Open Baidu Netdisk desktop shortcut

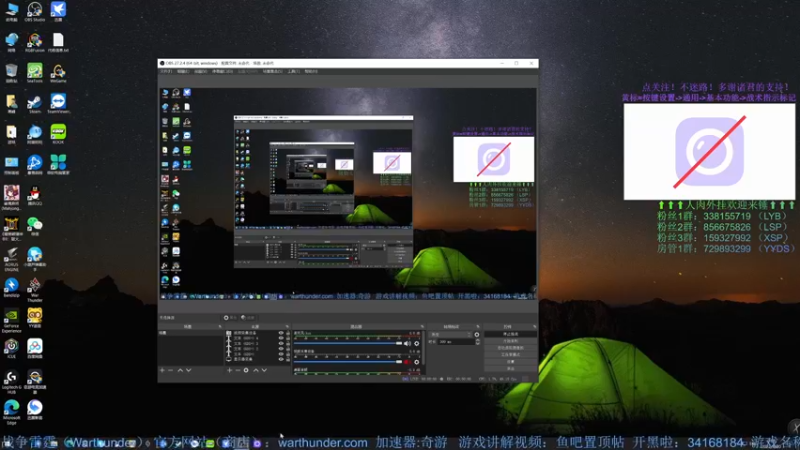coord(35,348)
